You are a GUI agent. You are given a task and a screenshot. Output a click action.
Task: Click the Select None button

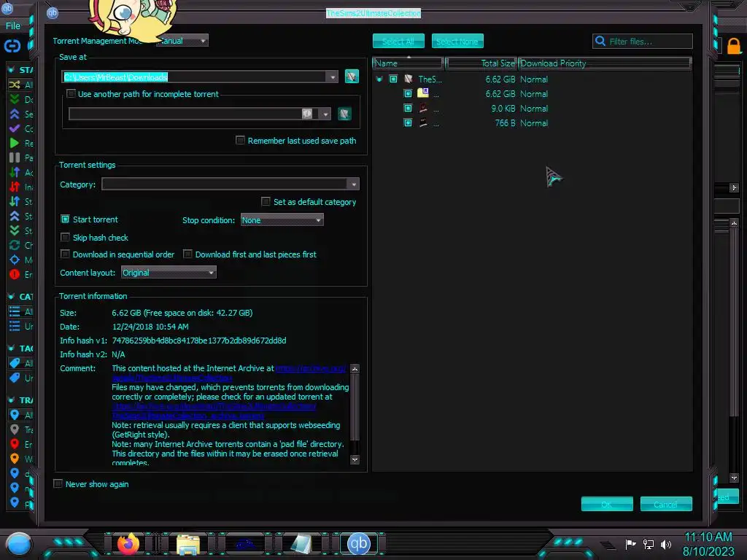457,42
